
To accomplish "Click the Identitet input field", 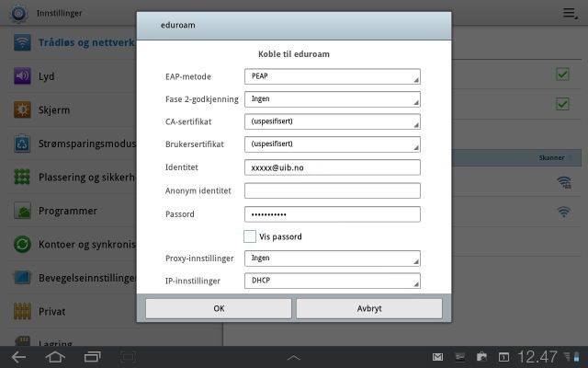I will point(332,167).
